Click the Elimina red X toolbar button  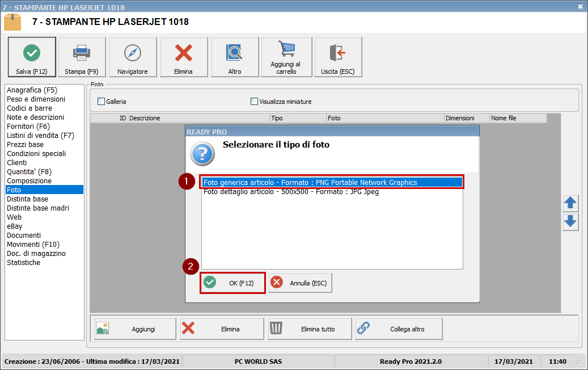coord(184,57)
